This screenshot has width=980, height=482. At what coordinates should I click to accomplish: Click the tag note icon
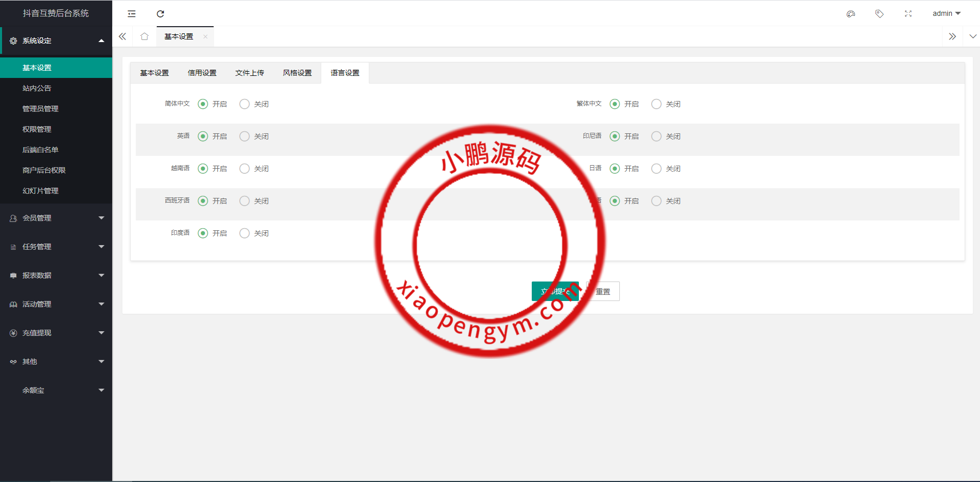tap(880, 14)
